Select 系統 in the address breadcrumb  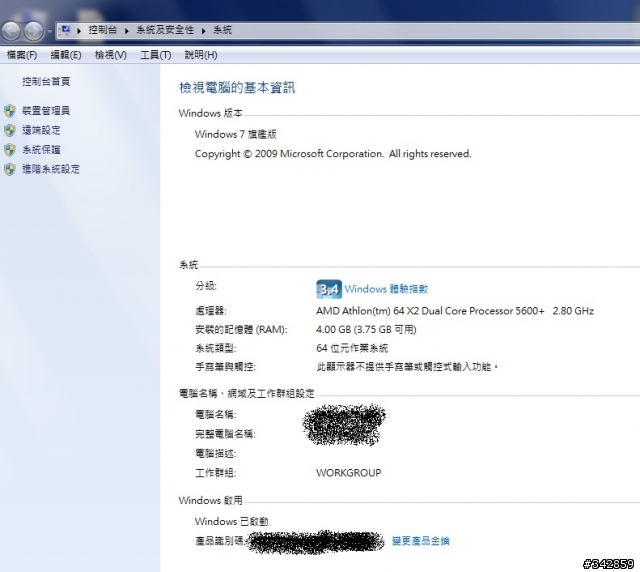coord(222,30)
